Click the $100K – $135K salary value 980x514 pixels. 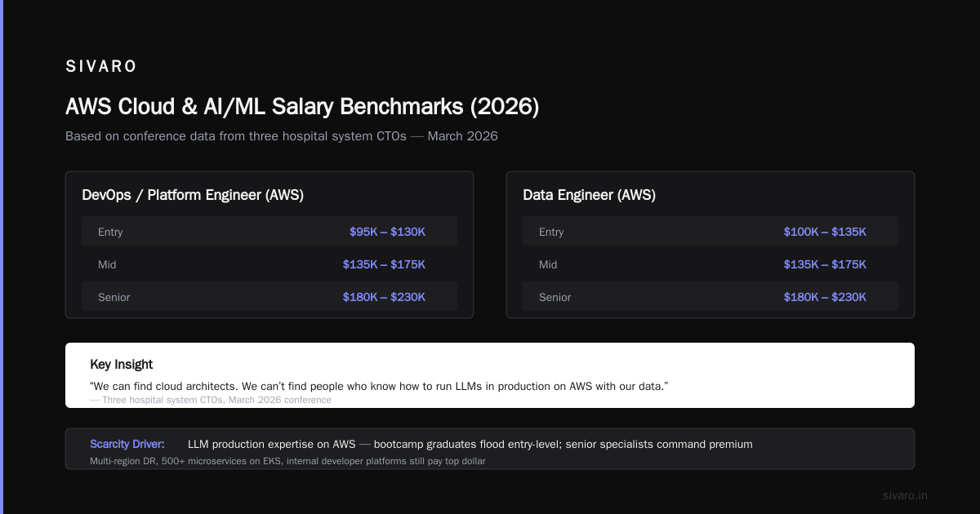[825, 232]
